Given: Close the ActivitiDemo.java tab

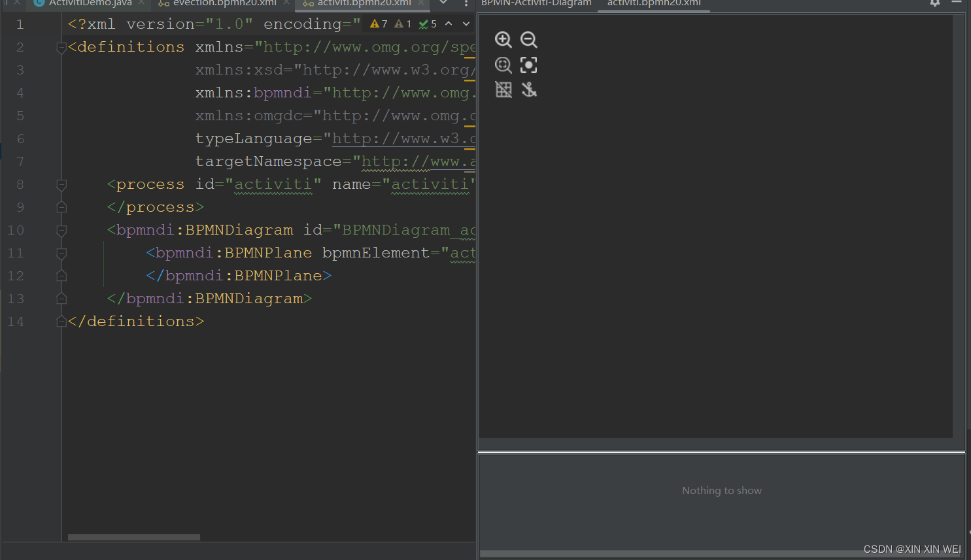Looking at the screenshot, I should coord(141,3).
